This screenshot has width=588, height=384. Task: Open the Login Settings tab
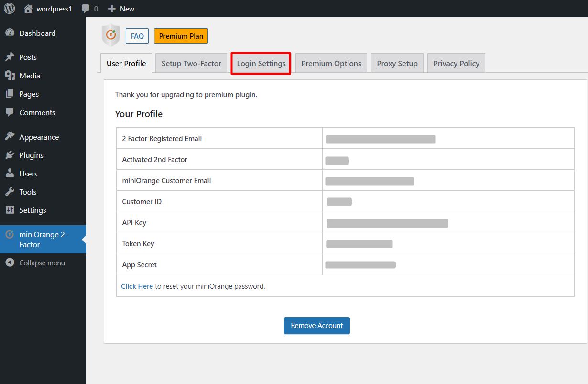click(x=261, y=63)
